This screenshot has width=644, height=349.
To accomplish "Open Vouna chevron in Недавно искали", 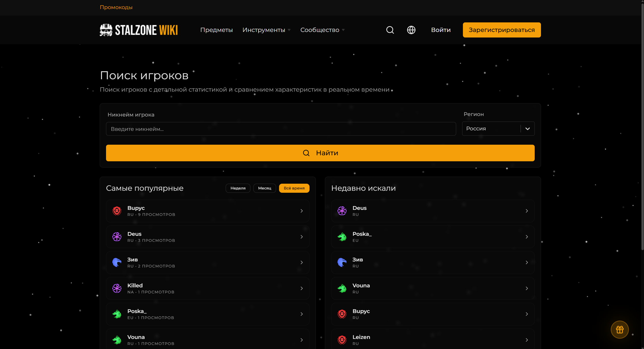I will (x=527, y=288).
